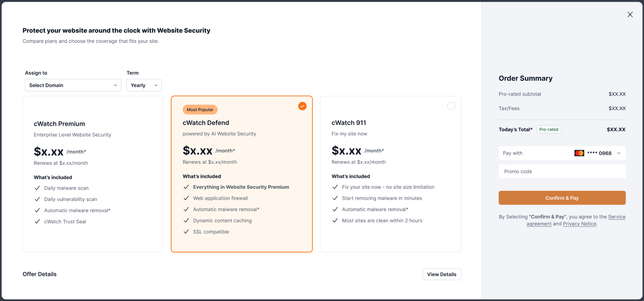Click the checkmark beside cWatch Trust Seal
This screenshot has height=301, width=644.
point(37,221)
